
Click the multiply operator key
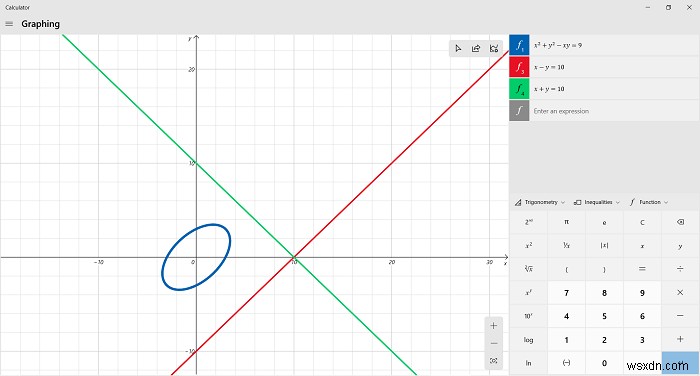[x=680, y=292]
